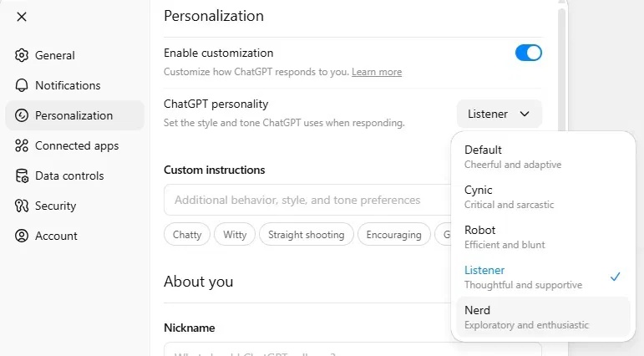
Task: Click the Personalization sidebar icon
Action: tap(22, 115)
